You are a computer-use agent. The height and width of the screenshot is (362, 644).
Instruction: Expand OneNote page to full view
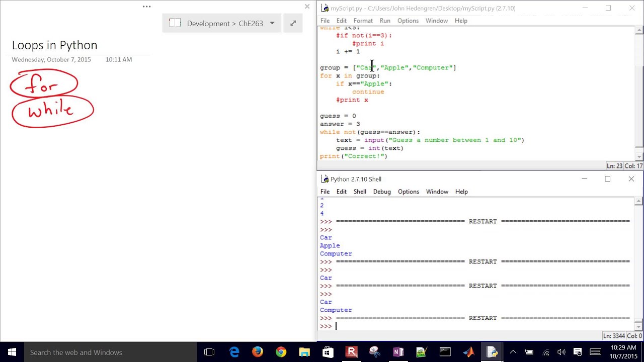click(x=293, y=23)
